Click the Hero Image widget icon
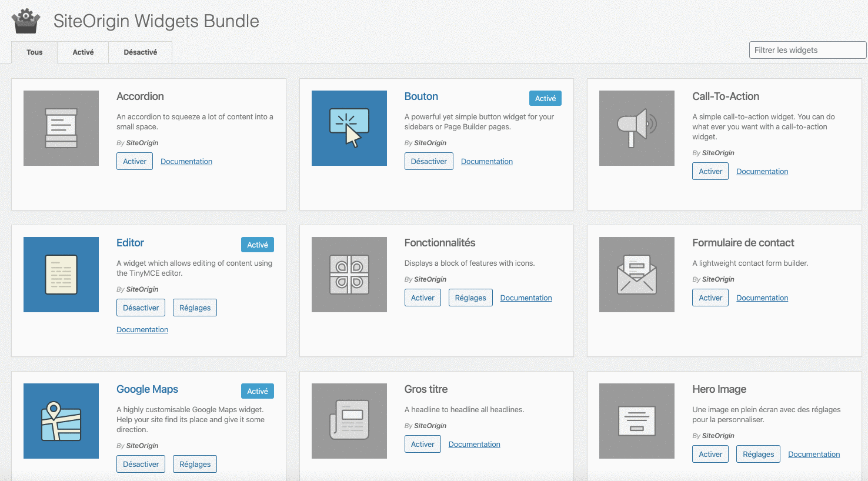 [636, 421]
